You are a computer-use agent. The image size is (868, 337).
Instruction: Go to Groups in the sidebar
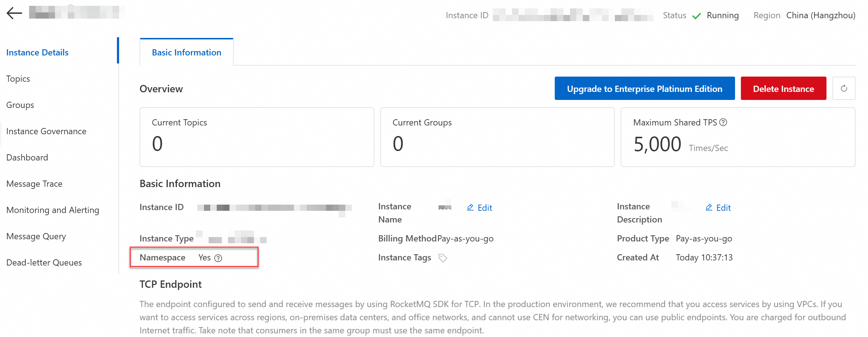(20, 105)
